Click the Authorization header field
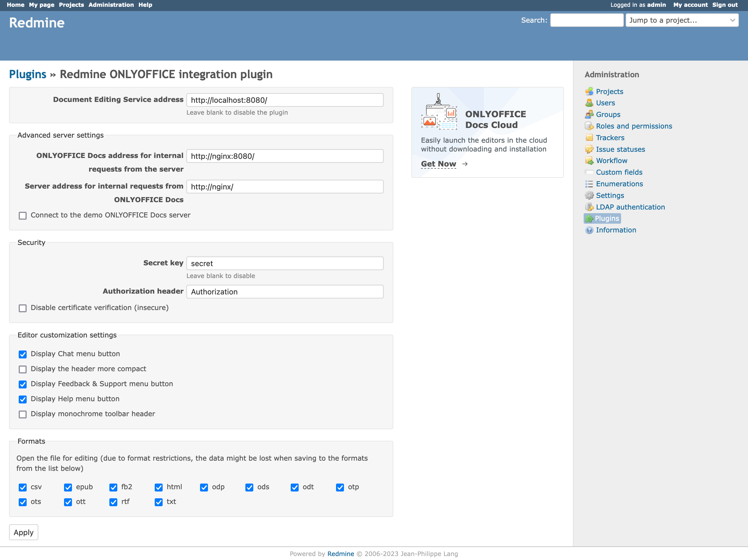The width and height of the screenshot is (748, 560). pos(285,292)
